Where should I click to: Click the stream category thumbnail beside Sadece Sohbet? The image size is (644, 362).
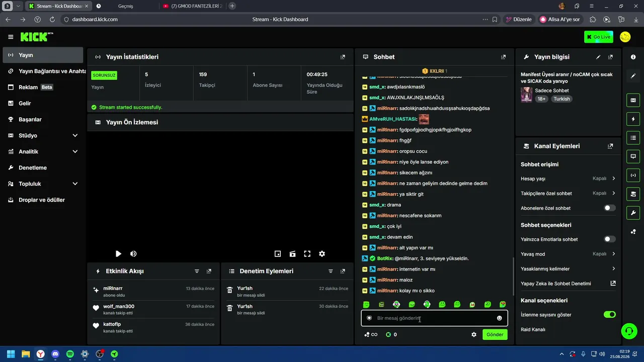tap(526, 95)
